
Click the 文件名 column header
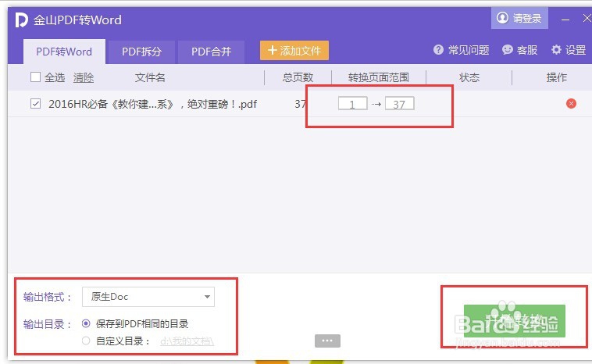150,78
